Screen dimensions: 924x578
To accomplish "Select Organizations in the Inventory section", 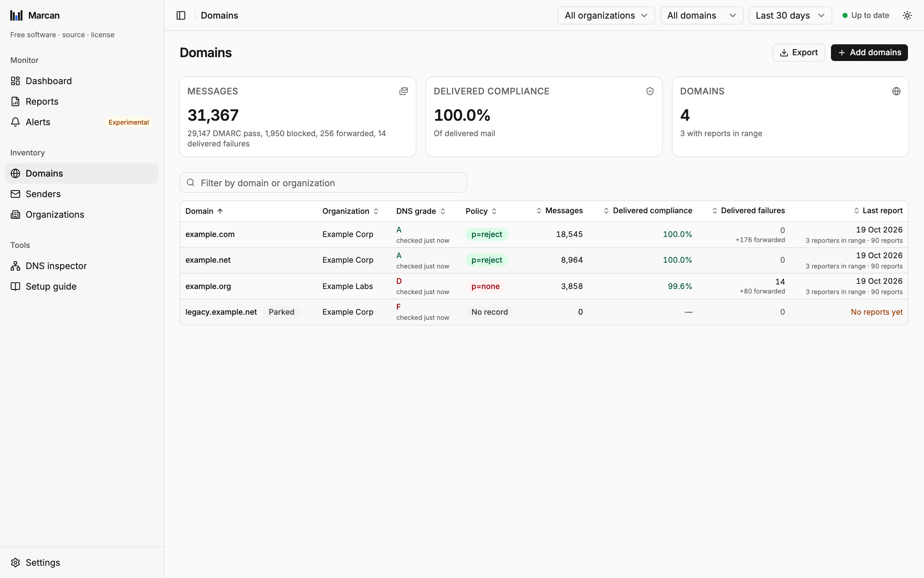I will click(x=82, y=215).
